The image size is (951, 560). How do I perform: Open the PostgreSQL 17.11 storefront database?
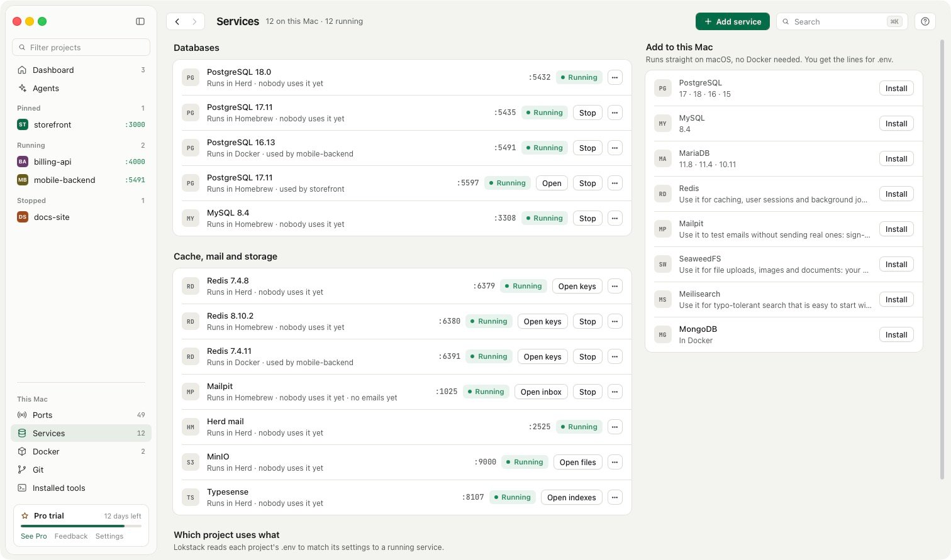pyautogui.click(x=552, y=183)
